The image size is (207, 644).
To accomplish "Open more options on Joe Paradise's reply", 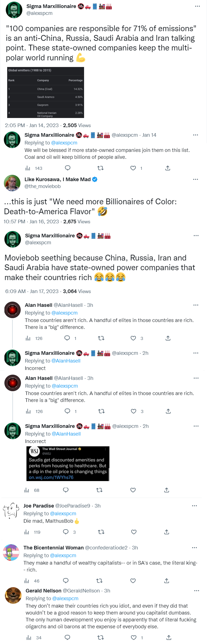I will [194, 506].
